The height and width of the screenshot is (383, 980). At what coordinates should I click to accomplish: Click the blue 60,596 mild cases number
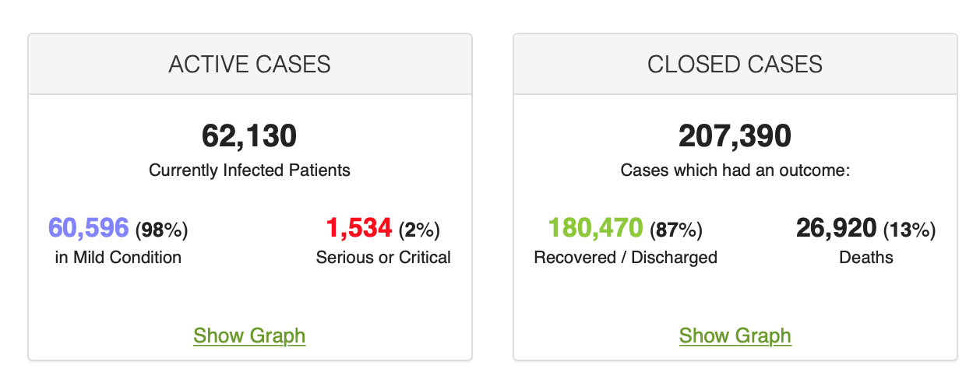click(89, 228)
